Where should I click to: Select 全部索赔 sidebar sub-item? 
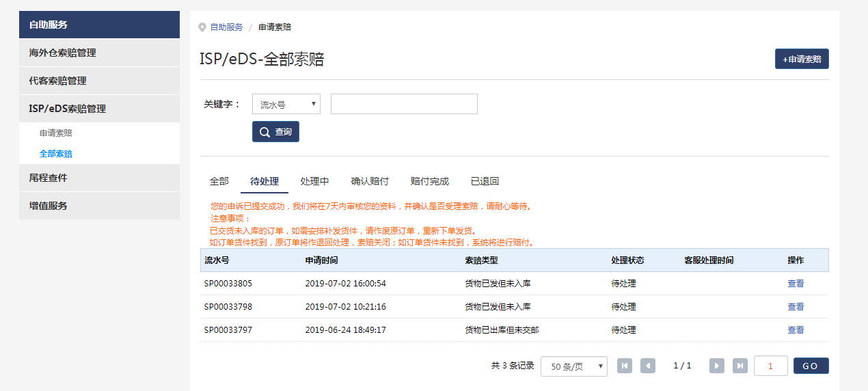click(x=56, y=154)
